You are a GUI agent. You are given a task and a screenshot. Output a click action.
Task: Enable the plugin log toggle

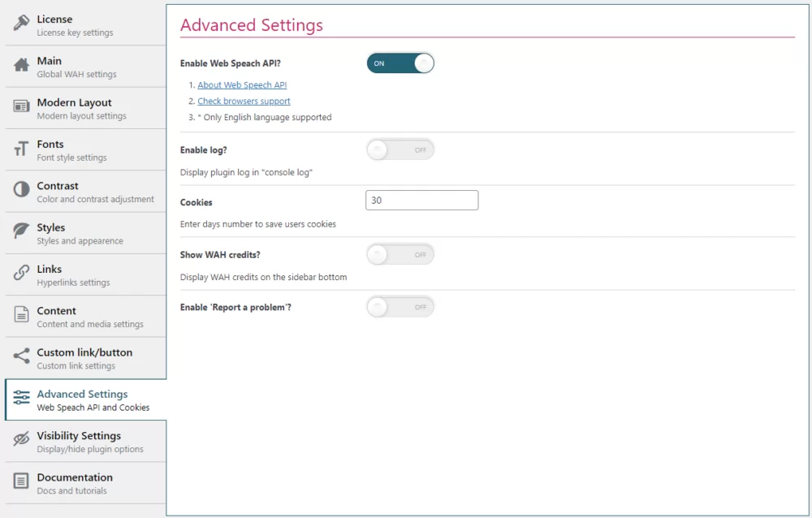pyautogui.click(x=400, y=149)
